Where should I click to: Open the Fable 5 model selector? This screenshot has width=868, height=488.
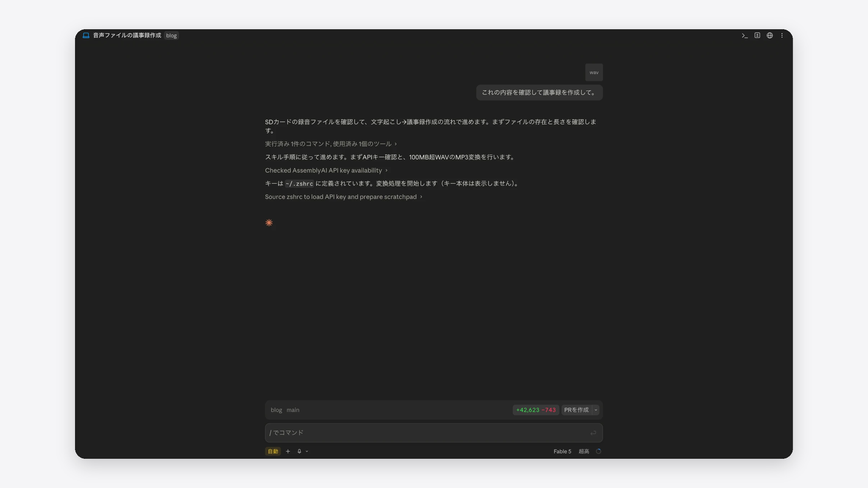point(562,452)
